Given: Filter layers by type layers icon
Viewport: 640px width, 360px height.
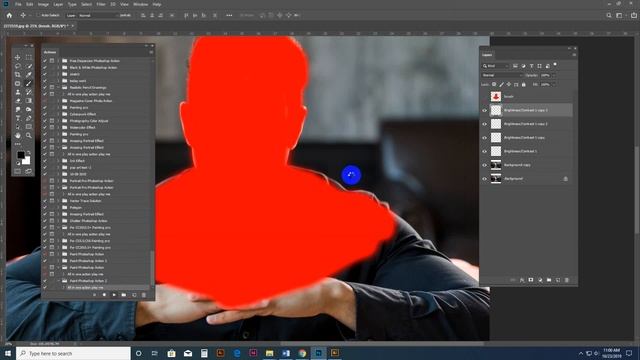Looking at the screenshot, I should coord(531,66).
